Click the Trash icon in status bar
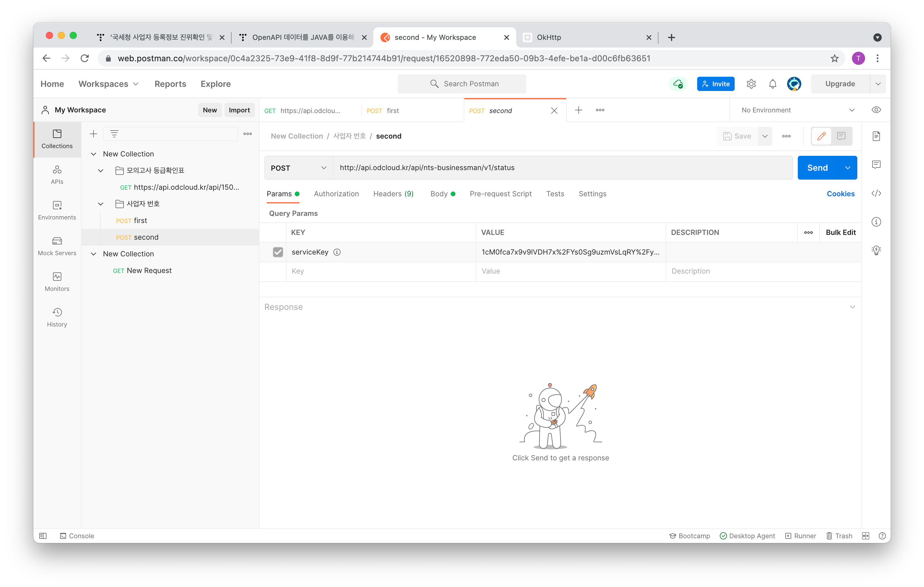The image size is (924, 587). 839,536
